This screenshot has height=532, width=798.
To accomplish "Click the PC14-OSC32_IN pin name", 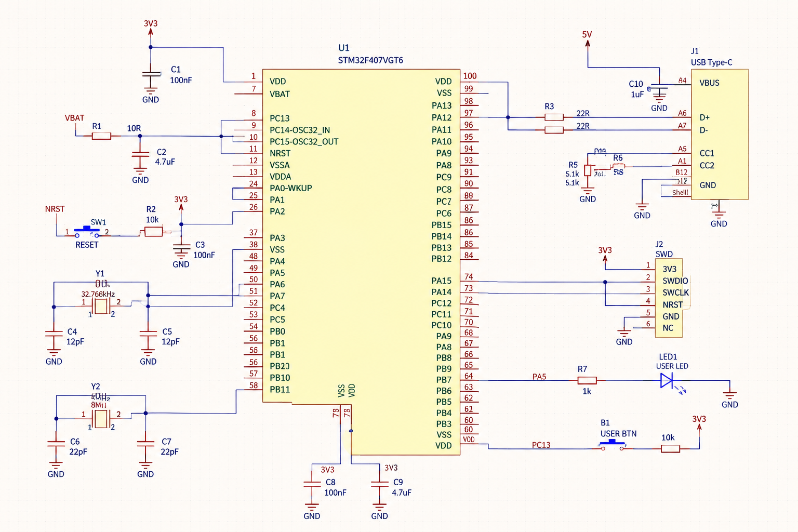I will (x=300, y=130).
